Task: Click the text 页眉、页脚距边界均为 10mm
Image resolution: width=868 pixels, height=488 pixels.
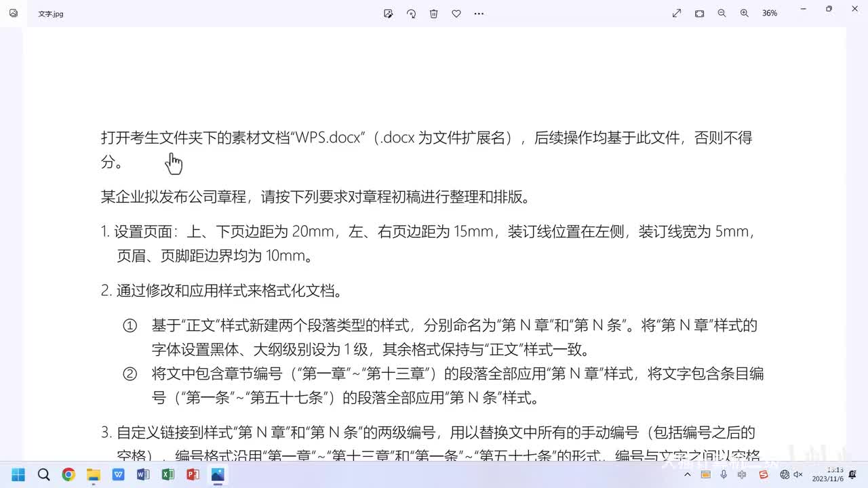Action: [215, 256]
